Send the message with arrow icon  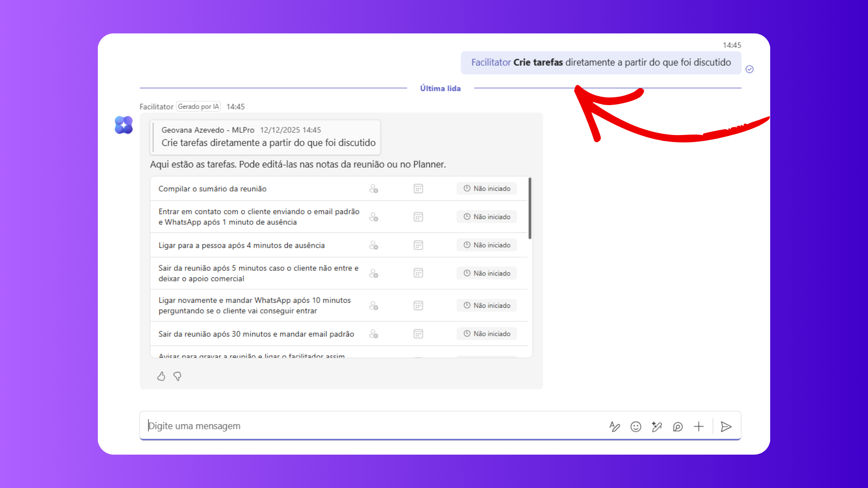pyautogui.click(x=726, y=427)
